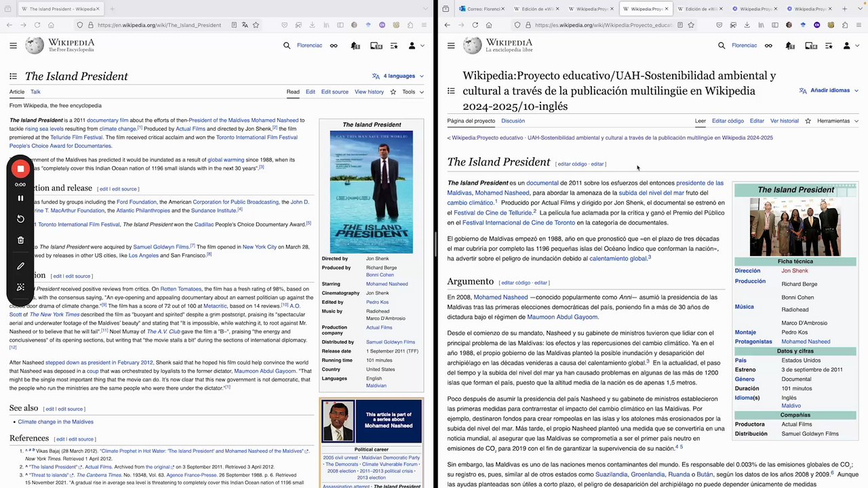Click The Island President poster in English infobox
The height and width of the screenshot is (488, 868).
pos(371,192)
